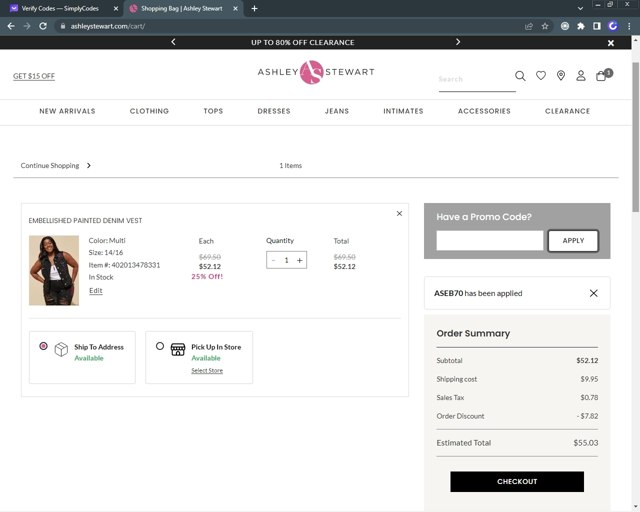This screenshot has height=512, width=640.
Task: Click the share page icon in address bar
Action: (529, 26)
